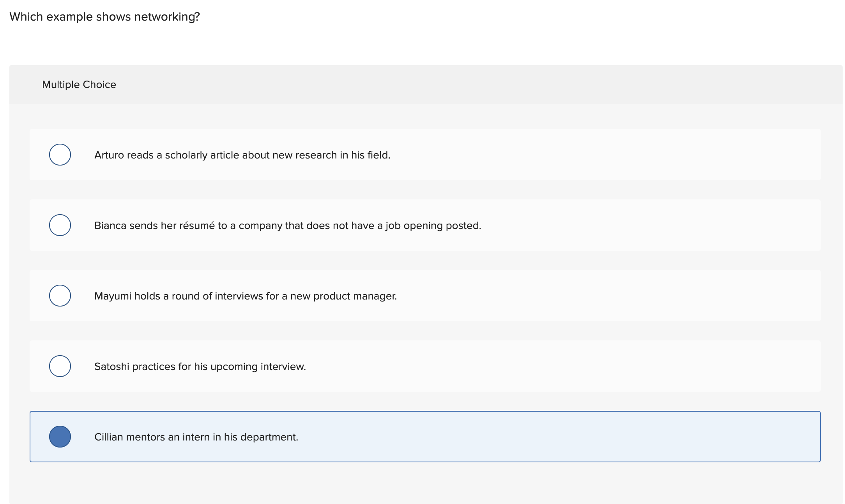845x504 pixels.
Task: Click the 'Satoshi practices for his upcoming interview' text
Action: 200,367
